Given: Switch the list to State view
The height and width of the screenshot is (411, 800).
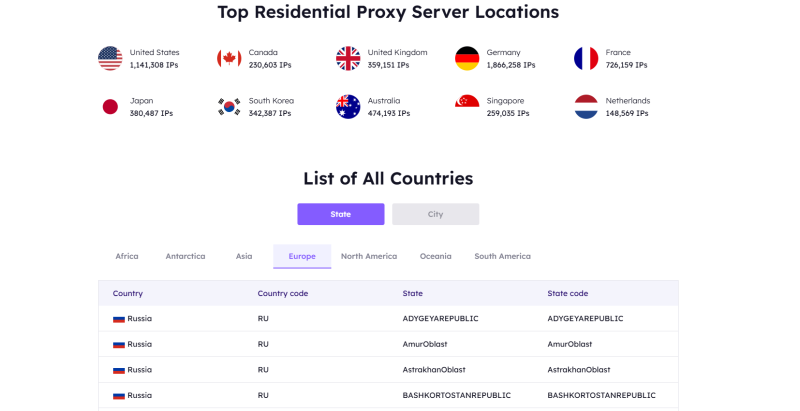Looking at the screenshot, I should [340, 214].
